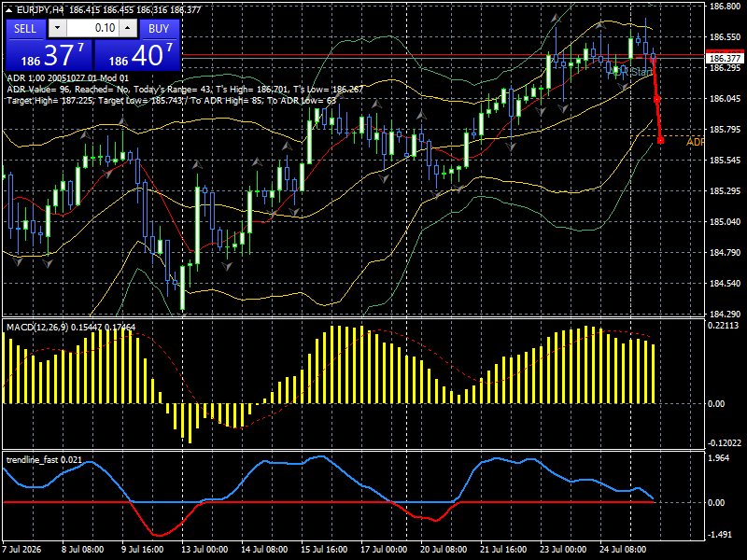
Task: Increase lot volume with the up arrow
Action: pyautogui.click(x=128, y=28)
